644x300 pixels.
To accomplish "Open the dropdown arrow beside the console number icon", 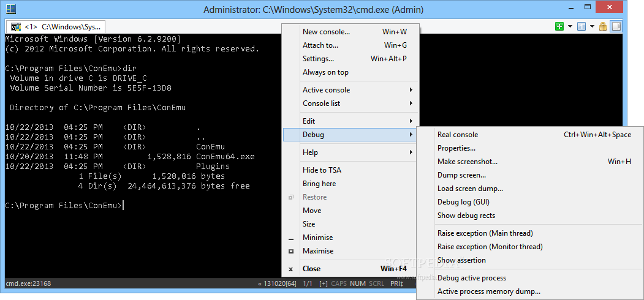I will coord(592,27).
